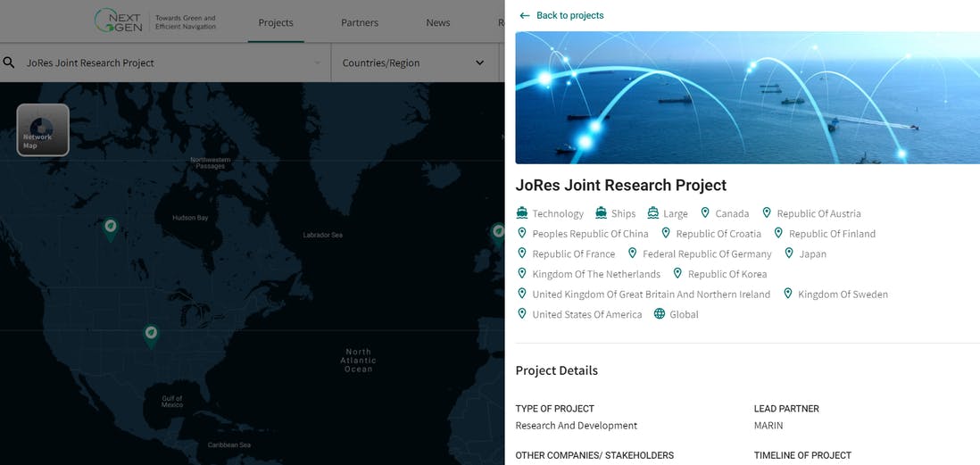Click the Japan country tag
The image size is (980, 465).
[812, 253]
